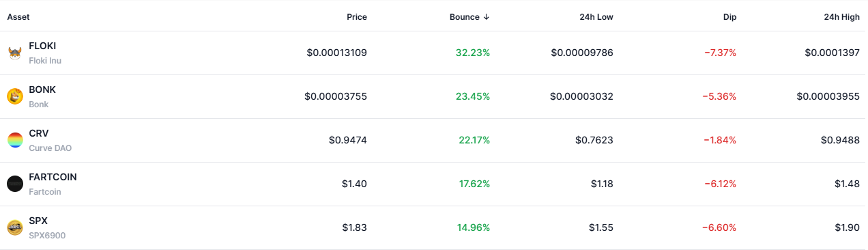Open the Curve DAO subtitle link
The image size is (868, 250).
point(50,148)
